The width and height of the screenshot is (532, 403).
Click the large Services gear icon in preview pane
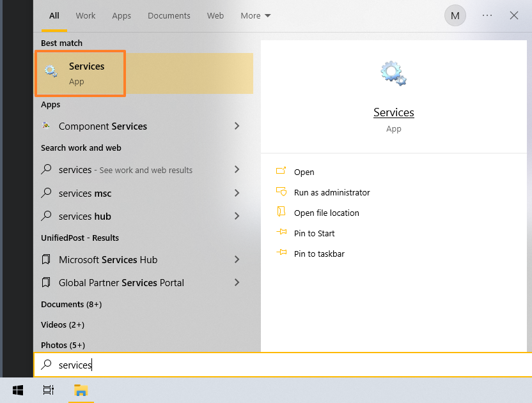click(x=394, y=73)
